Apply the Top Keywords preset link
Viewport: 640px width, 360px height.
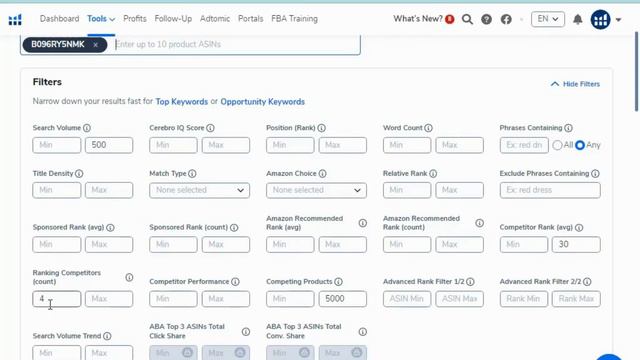pyautogui.click(x=182, y=102)
